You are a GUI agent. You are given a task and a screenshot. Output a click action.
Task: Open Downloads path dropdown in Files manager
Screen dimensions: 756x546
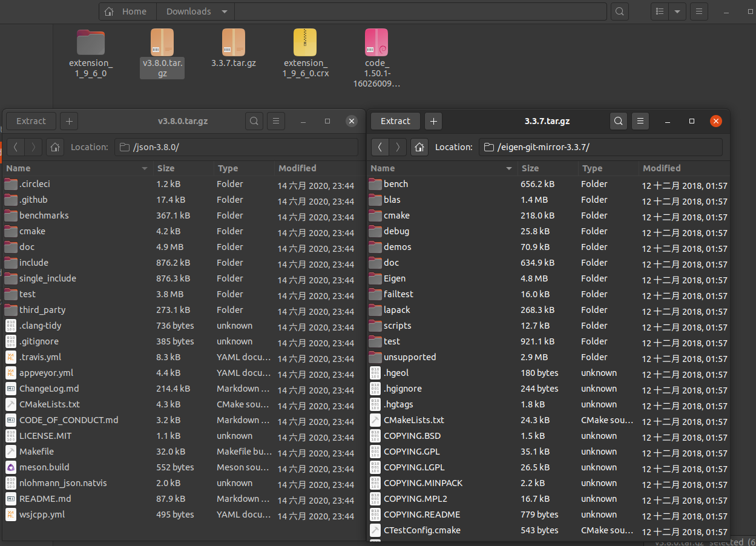pos(197,12)
